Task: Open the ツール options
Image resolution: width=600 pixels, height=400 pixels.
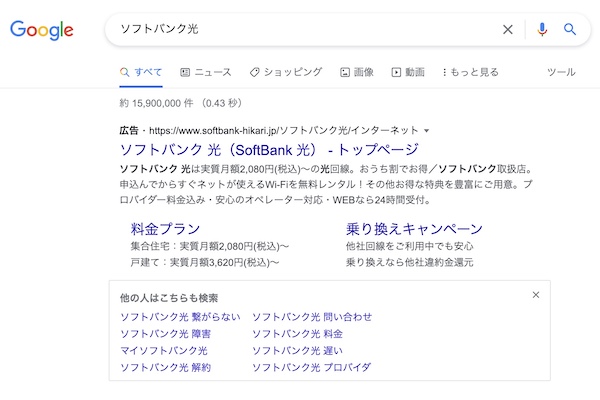Action: (x=561, y=72)
